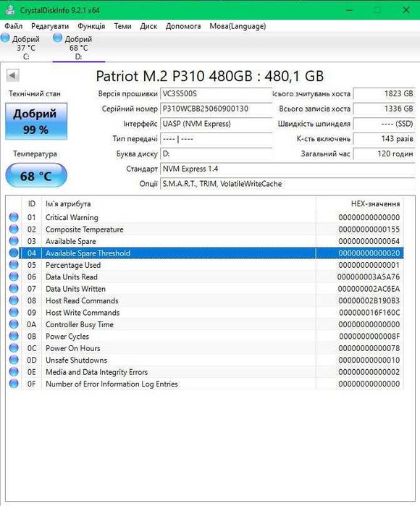This screenshot has width=420, height=506.
Task: Select the Percentage Used attribute row
Action: [205, 265]
